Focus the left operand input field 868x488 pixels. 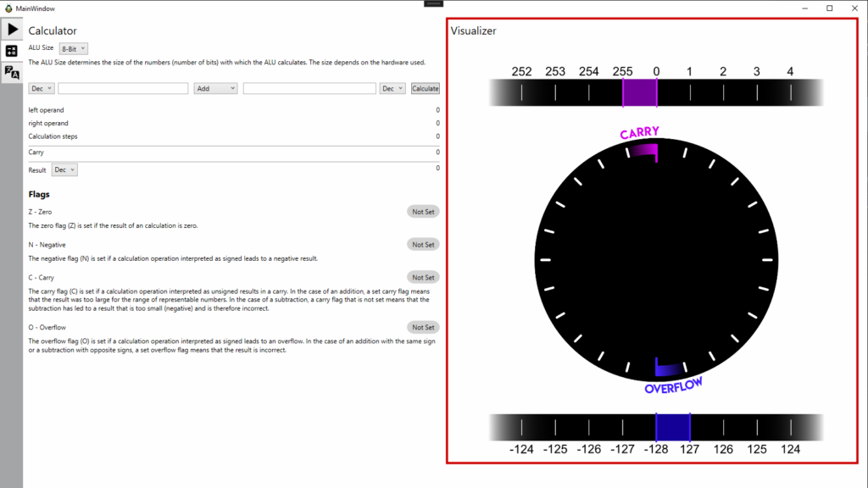click(123, 88)
